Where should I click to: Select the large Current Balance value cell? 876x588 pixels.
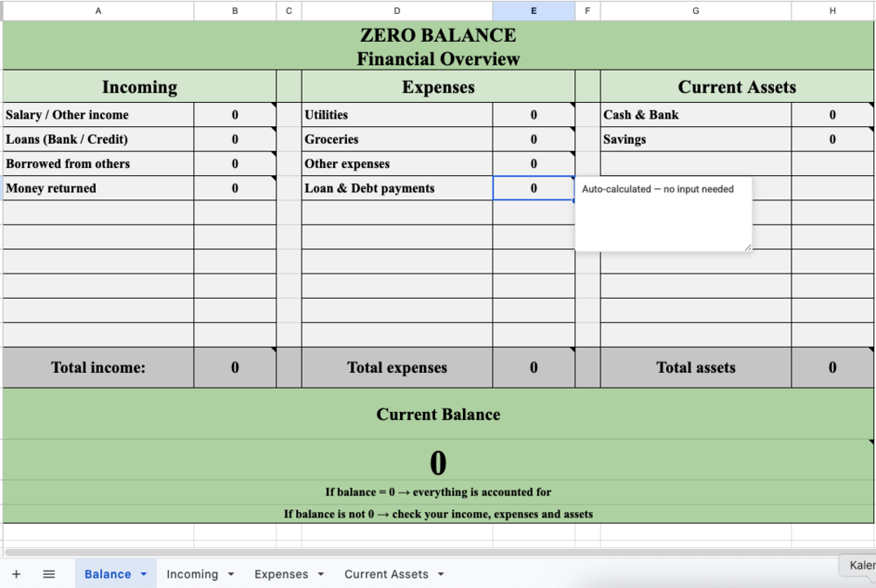pyautogui.click(x=438, y=461)
